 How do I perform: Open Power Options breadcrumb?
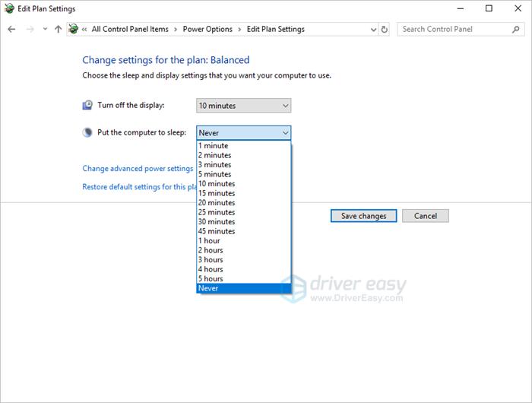click(207, 29)
